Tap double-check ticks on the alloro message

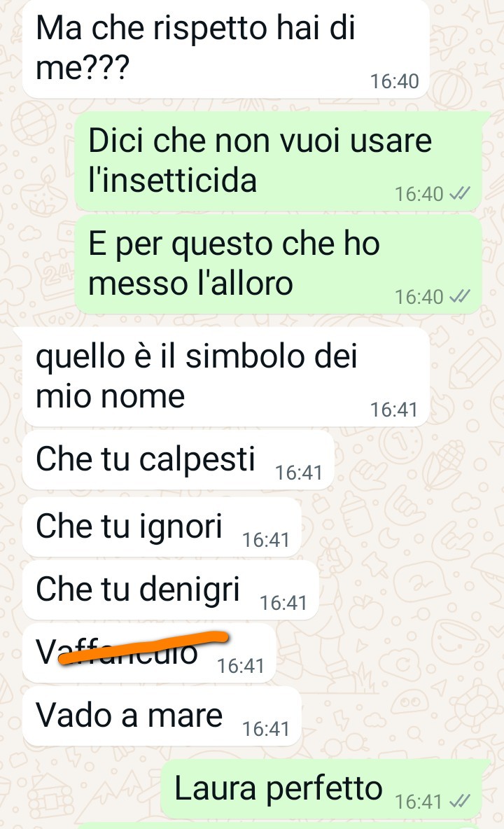coord(459,297)
